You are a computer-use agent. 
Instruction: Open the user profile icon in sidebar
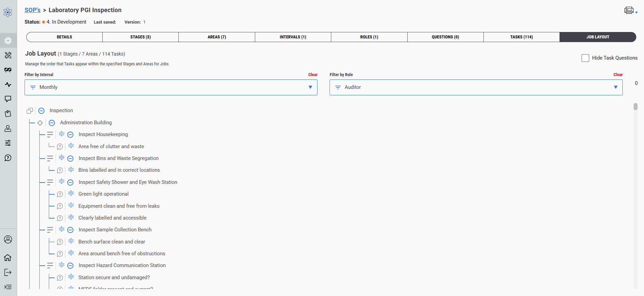(x=8, y=239)
